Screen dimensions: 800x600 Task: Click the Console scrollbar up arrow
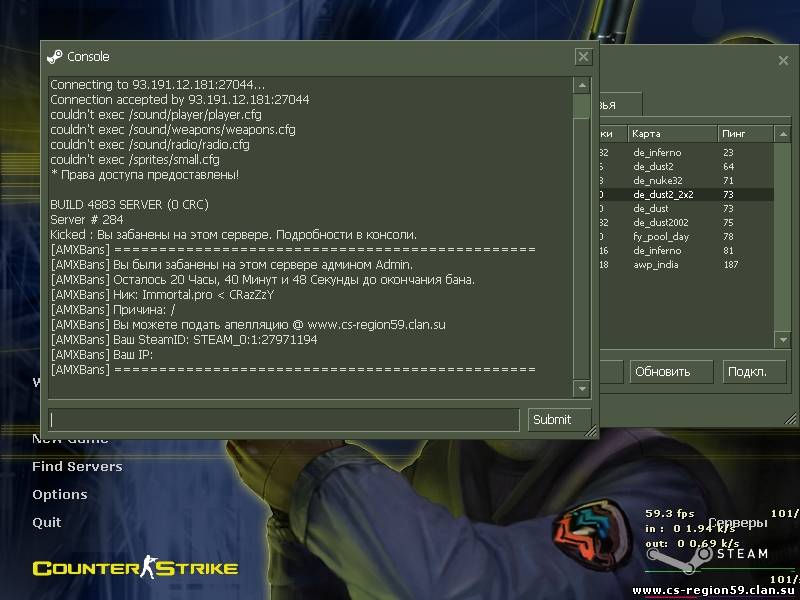(x=582, y=85)
